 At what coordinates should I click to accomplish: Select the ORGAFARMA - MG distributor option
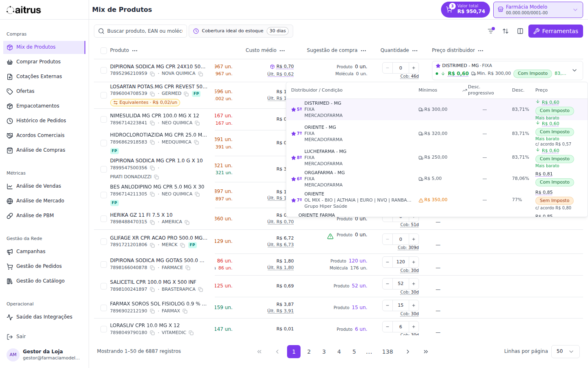(x=437, y=179)
